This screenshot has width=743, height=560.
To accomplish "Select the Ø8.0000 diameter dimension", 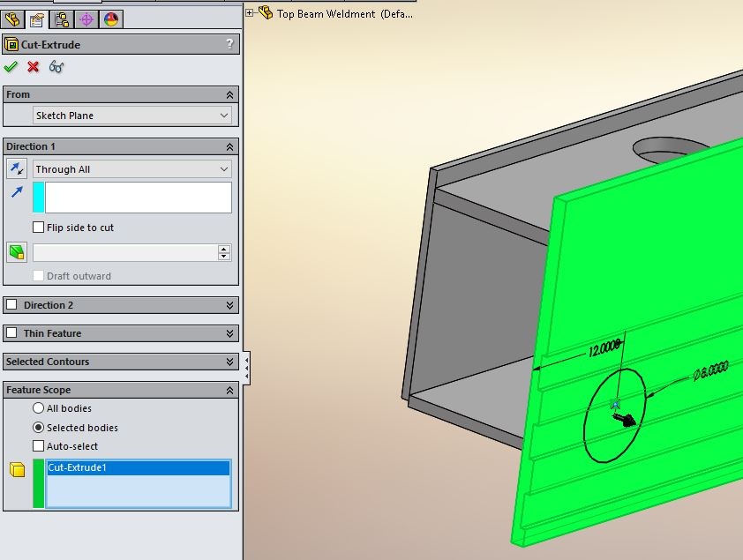I will (x=710, y=370).
